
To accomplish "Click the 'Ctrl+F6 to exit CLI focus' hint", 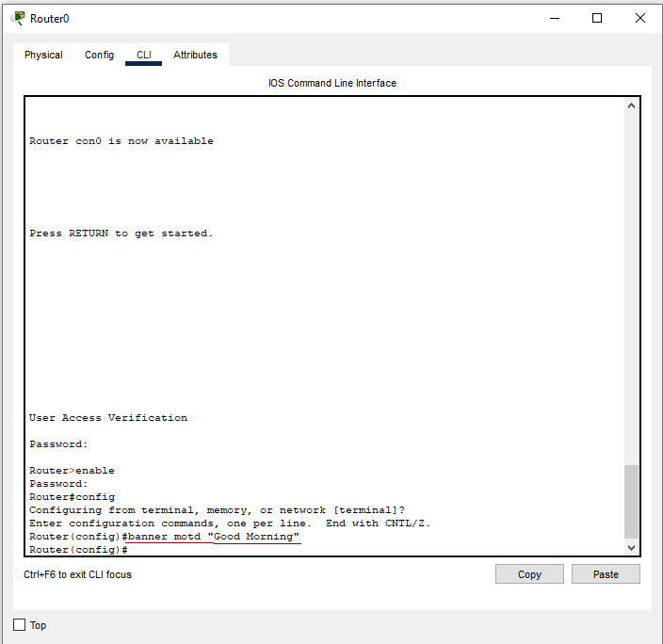I will 77,574.
